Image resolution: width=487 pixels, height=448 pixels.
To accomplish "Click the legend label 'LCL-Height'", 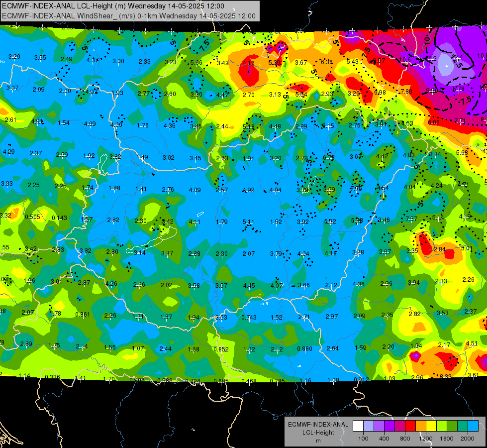I will click(318, 433).
